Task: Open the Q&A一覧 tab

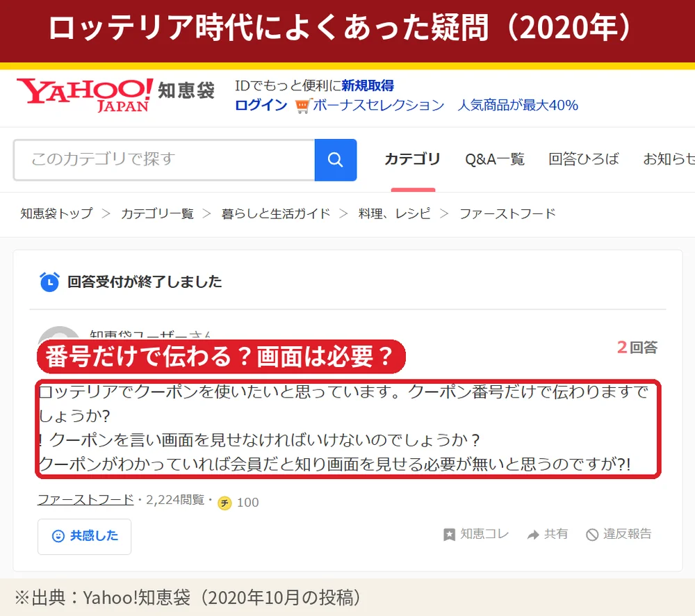Action: pos(495,159)
